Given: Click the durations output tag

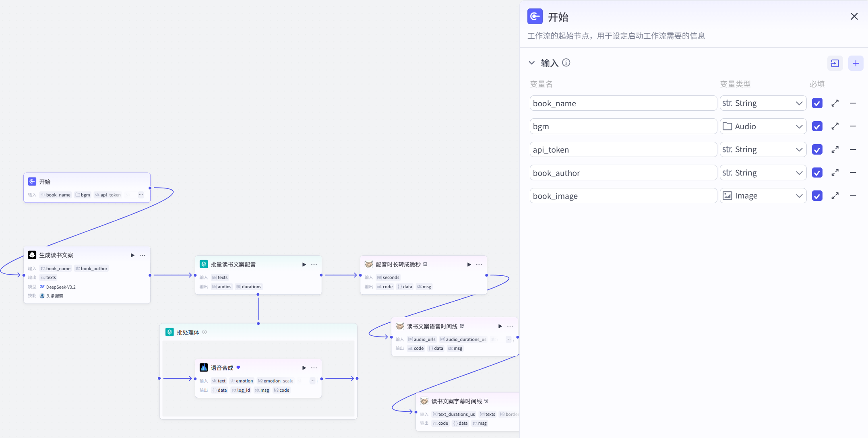Looking at the screenshot, I should click(x=249, y=287).
